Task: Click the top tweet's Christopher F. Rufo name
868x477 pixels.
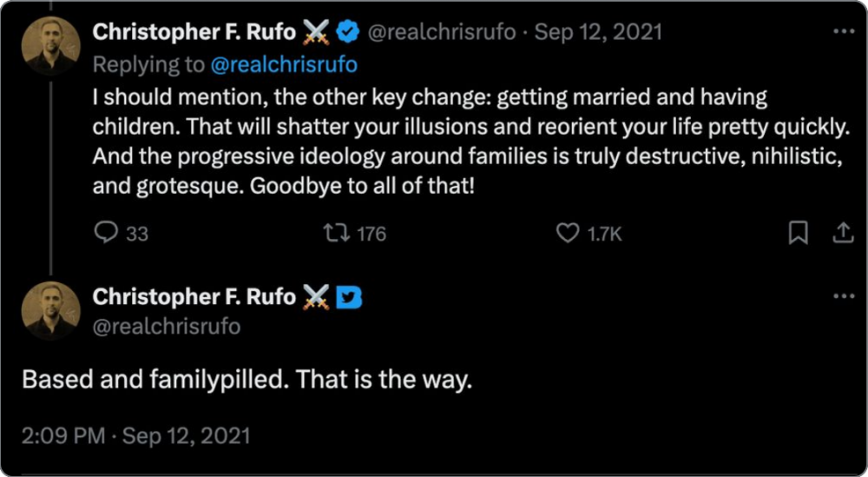Action: [194, 33]
